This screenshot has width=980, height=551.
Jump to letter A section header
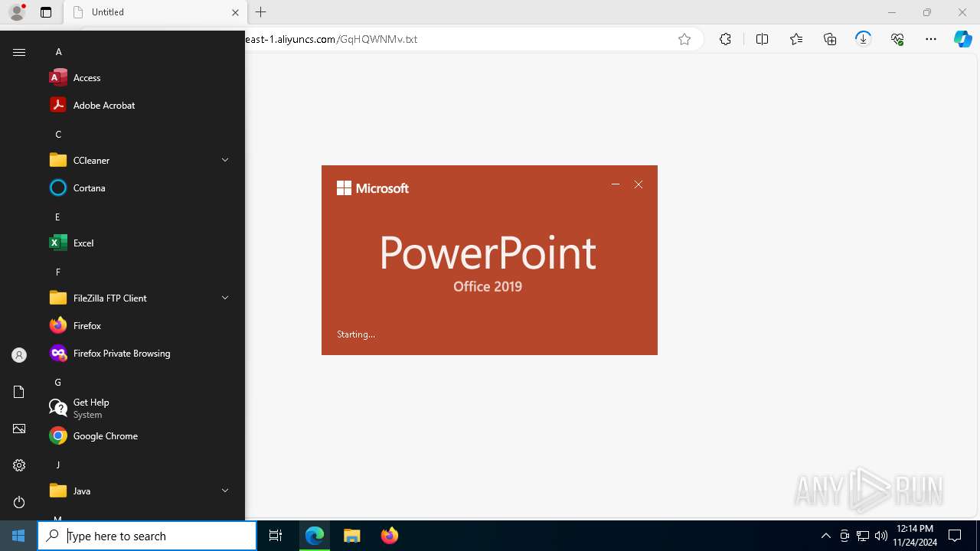click(x=58, y=52)
